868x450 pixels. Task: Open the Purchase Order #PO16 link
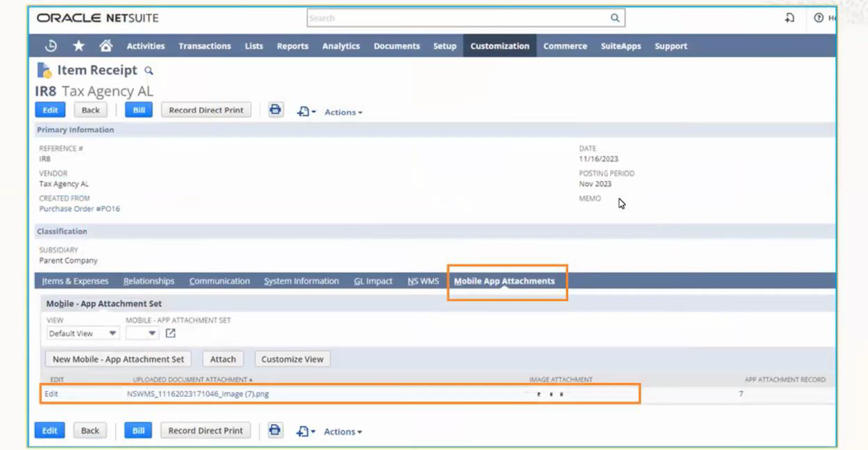tap(80, 209)
